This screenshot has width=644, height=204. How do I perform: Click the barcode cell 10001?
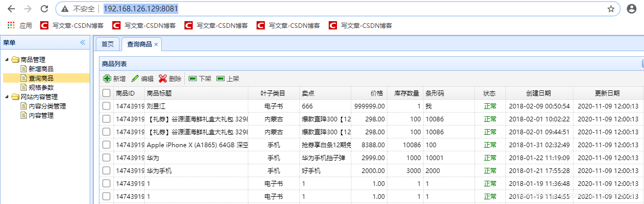449,158
